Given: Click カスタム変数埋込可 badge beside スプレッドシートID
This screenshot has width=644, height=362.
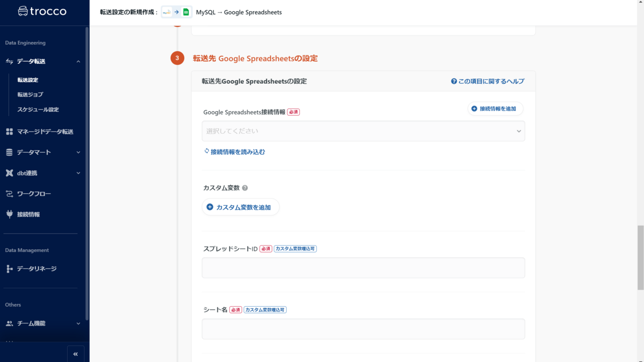Looking at the screenshot, I should click(x=295, y=249).
